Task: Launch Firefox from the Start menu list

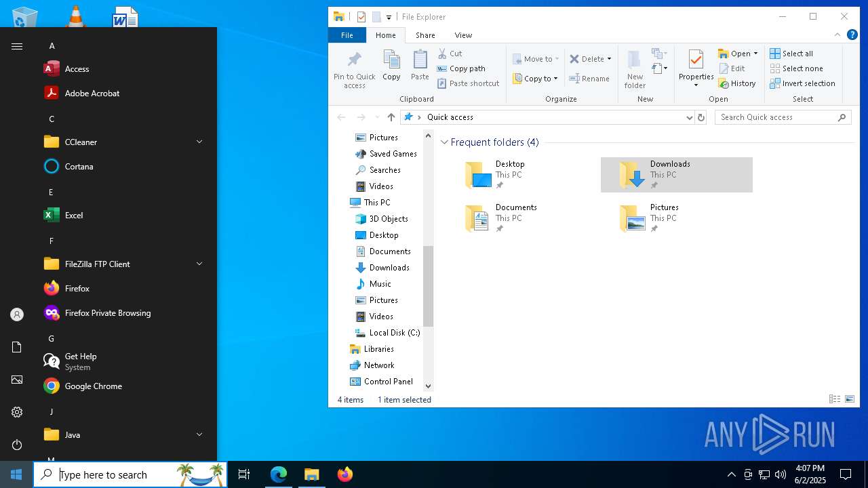Action: click(125, 289)
